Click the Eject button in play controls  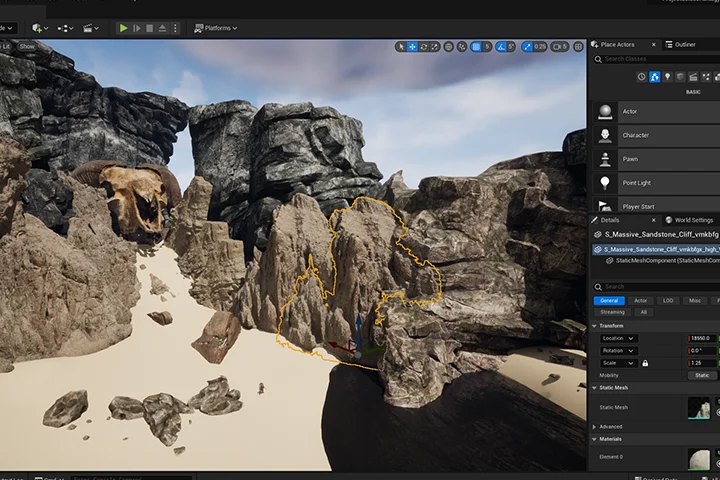point(162,28)
